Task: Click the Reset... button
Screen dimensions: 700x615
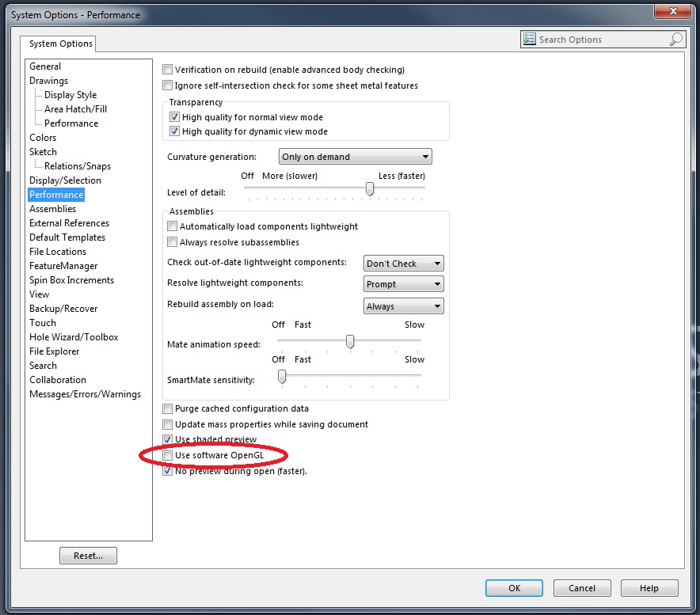Action: tap(88, 556)
